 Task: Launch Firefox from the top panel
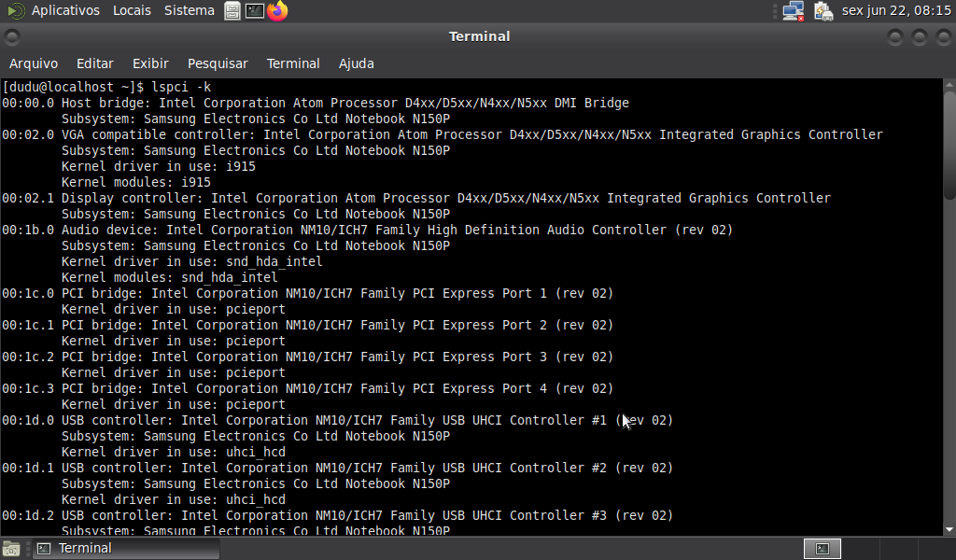coord(277,11)
